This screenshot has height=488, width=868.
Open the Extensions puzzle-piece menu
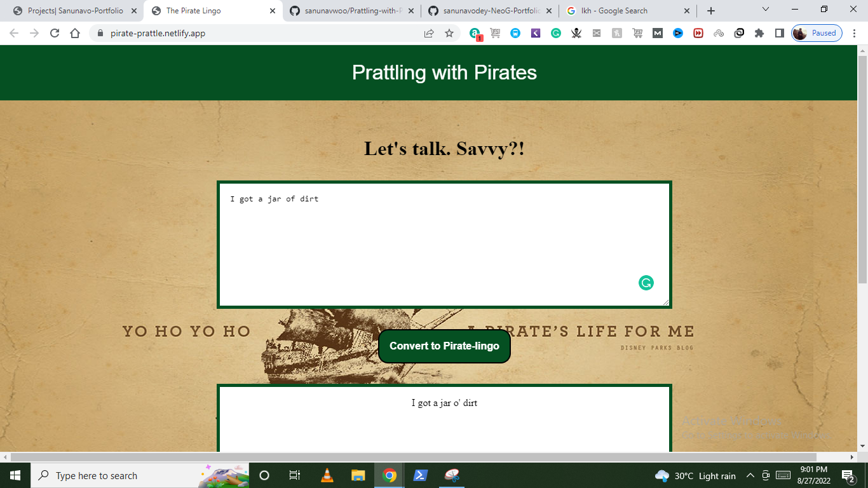pos(759,32)
